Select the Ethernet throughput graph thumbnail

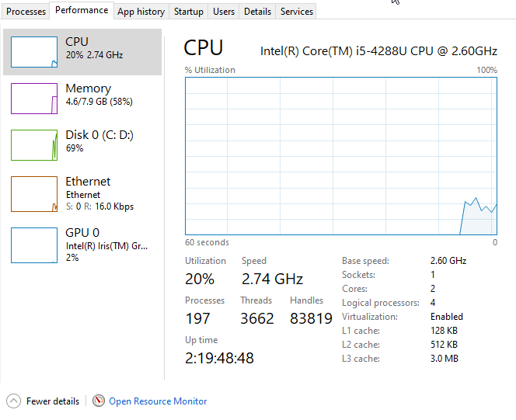[x=34, y=194]
